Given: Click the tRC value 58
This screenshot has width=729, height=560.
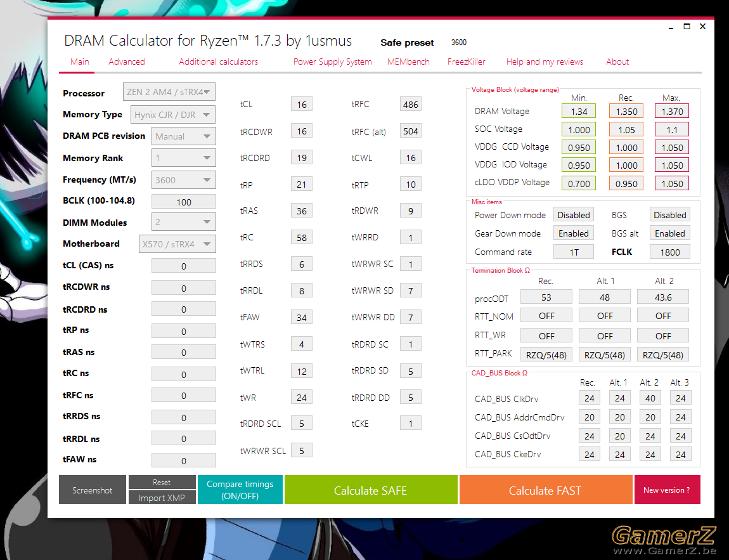Looking at the screenshot, I should (x=302, y=237).
